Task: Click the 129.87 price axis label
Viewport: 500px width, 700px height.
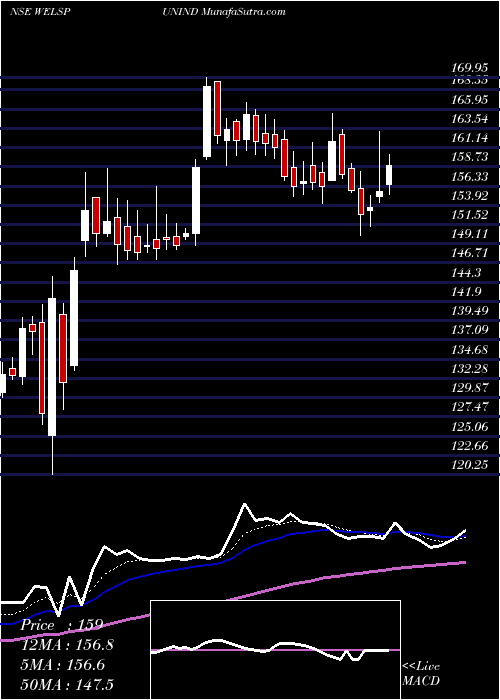Action: 469,388
